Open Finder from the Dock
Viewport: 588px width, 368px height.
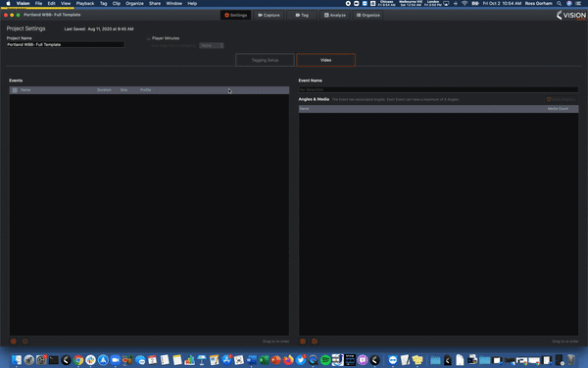(17, 360)
